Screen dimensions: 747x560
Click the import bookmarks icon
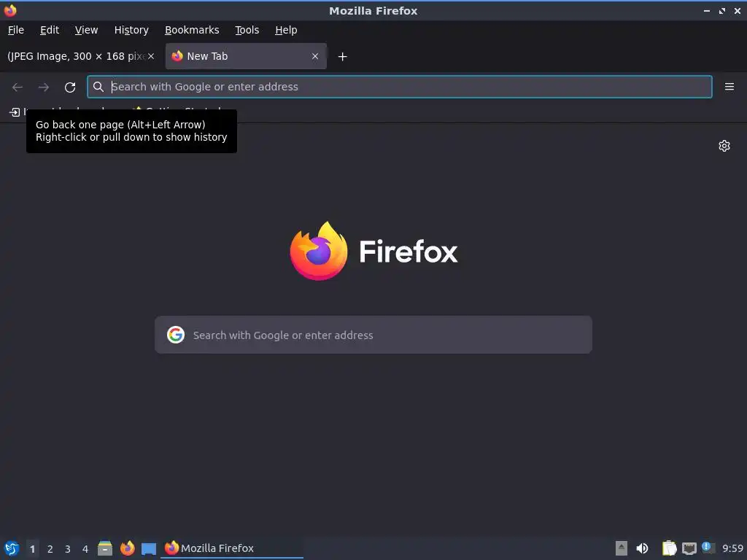point(15,112)
